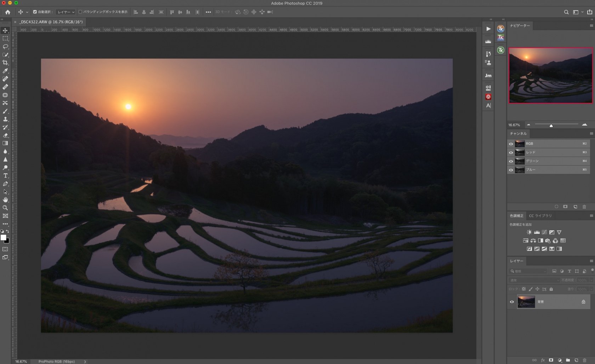Select the Blur tool
The image size is (595, 364).
[5, 151]
